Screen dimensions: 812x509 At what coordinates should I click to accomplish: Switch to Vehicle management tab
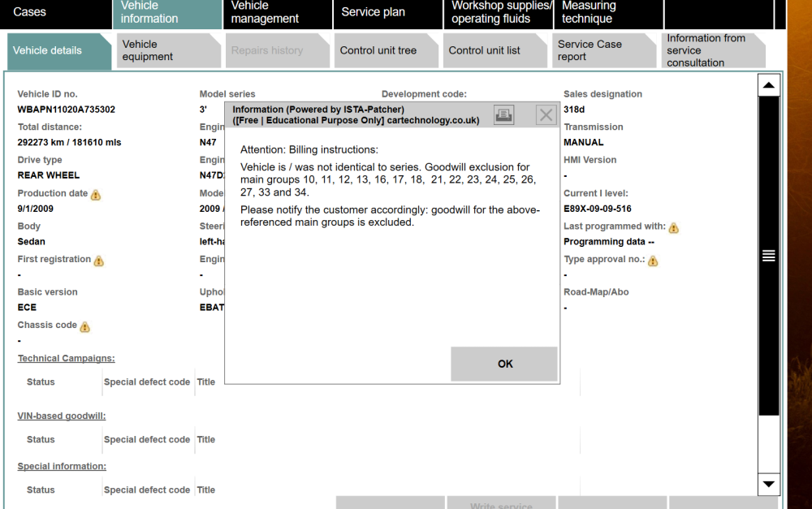pyautogui.click(x=277, y=12)
